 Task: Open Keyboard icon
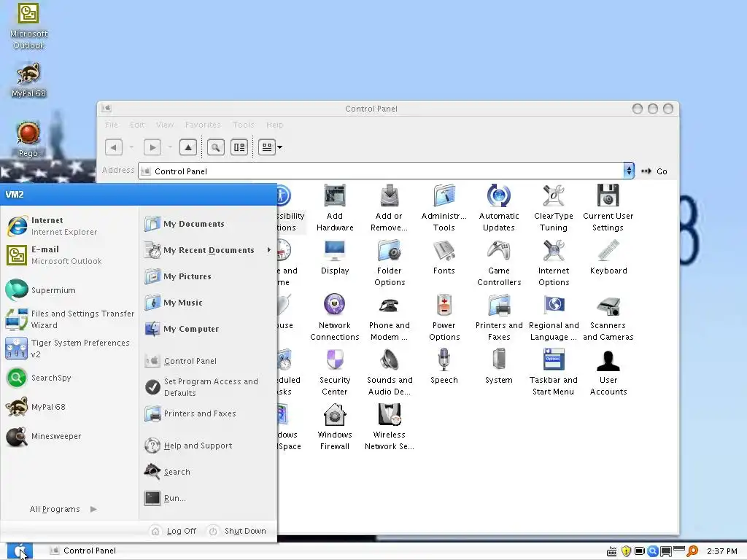pos(608,257)
